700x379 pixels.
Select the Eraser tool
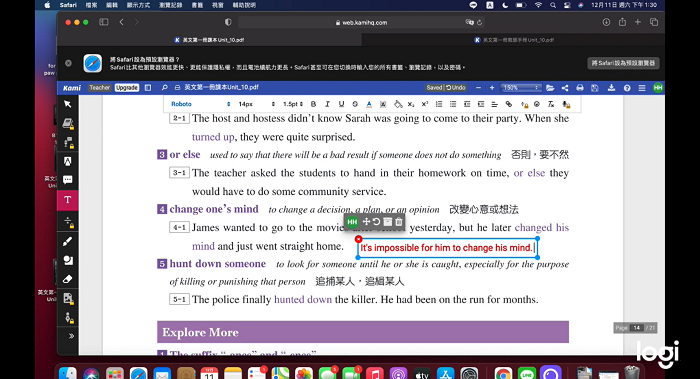(68, 279)
